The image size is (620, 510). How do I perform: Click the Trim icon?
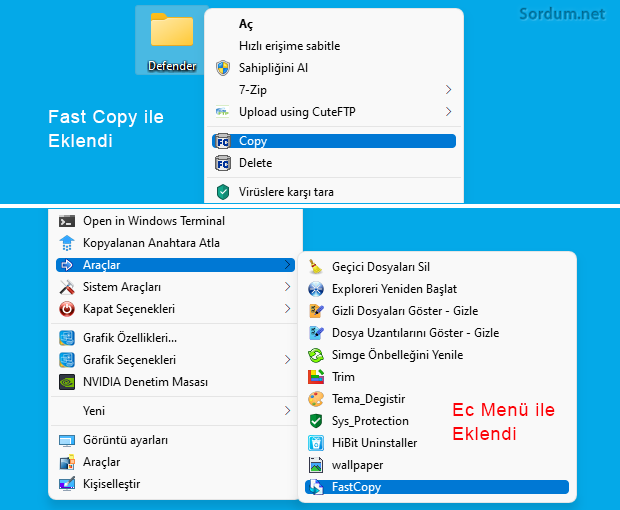[x=316, y=377]
